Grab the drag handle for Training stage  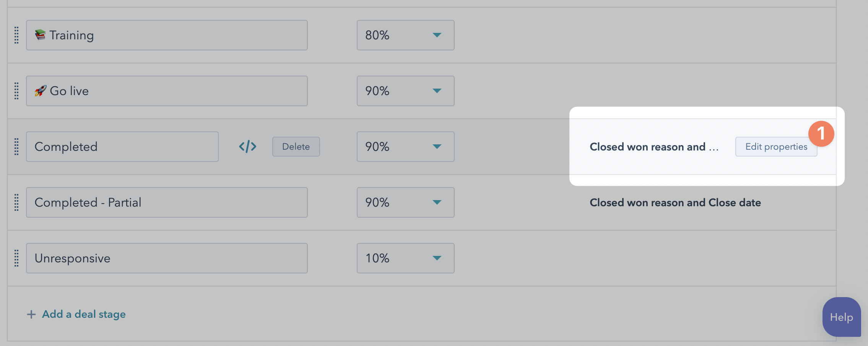tap(16, 35)
